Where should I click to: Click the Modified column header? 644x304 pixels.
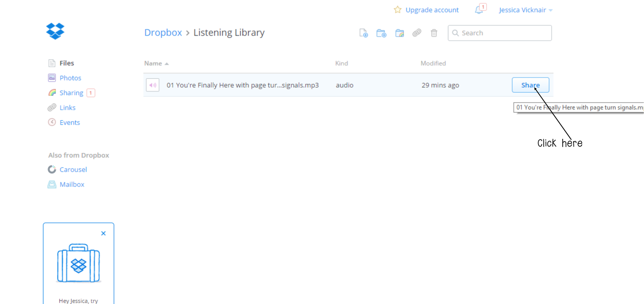(x=433, y=64)
